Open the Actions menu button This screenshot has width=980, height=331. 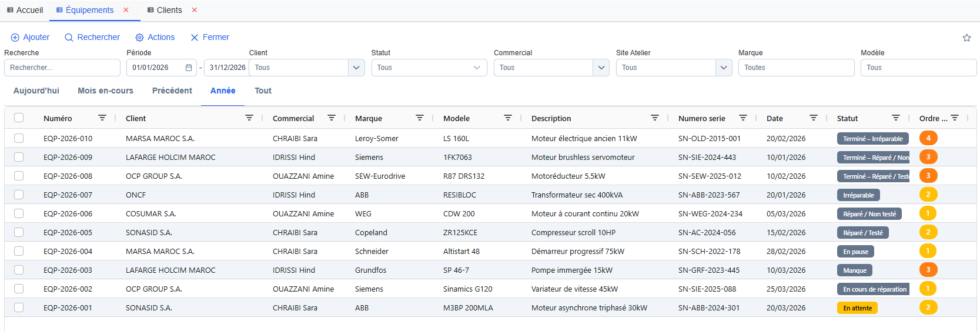tap(155, 37)
